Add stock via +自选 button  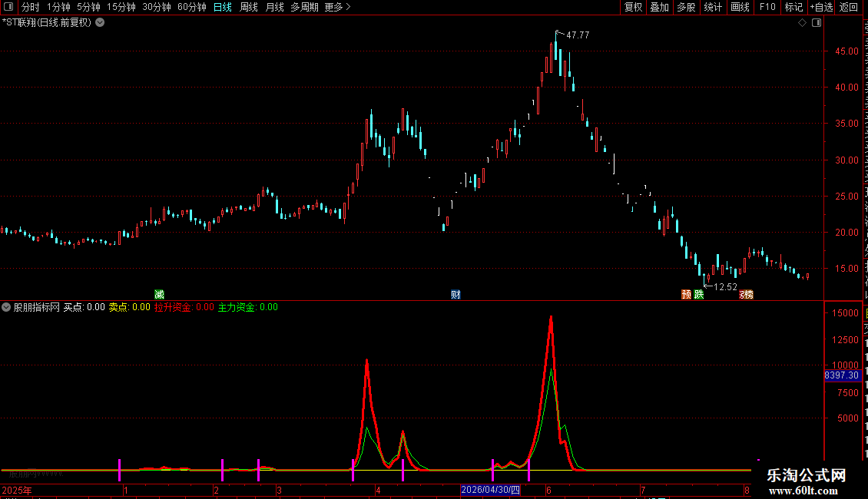821,7
